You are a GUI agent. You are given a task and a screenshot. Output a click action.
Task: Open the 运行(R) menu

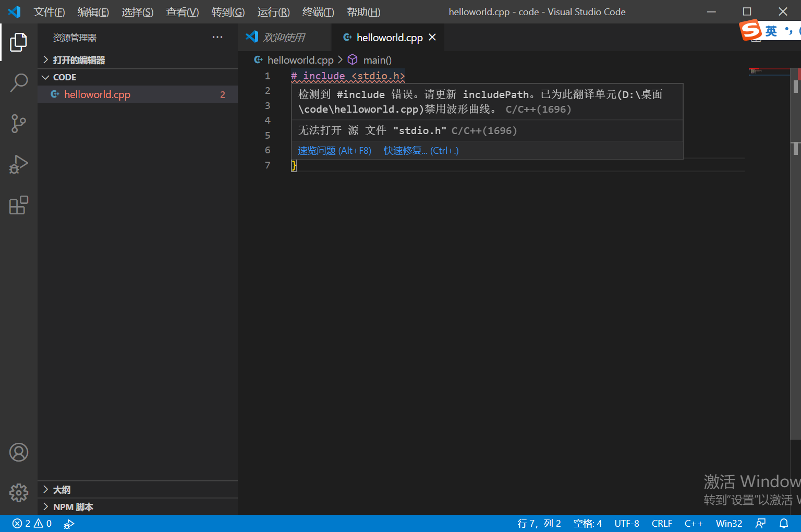click(x=273, y=12)
